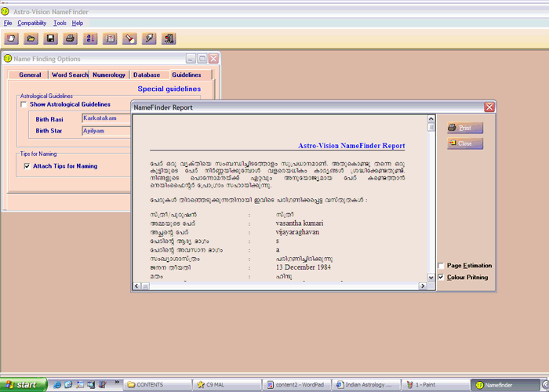The image size is (549, 392).
Task: Expand quick launch overflow chevron on taskbar
Action: point(117,383)
